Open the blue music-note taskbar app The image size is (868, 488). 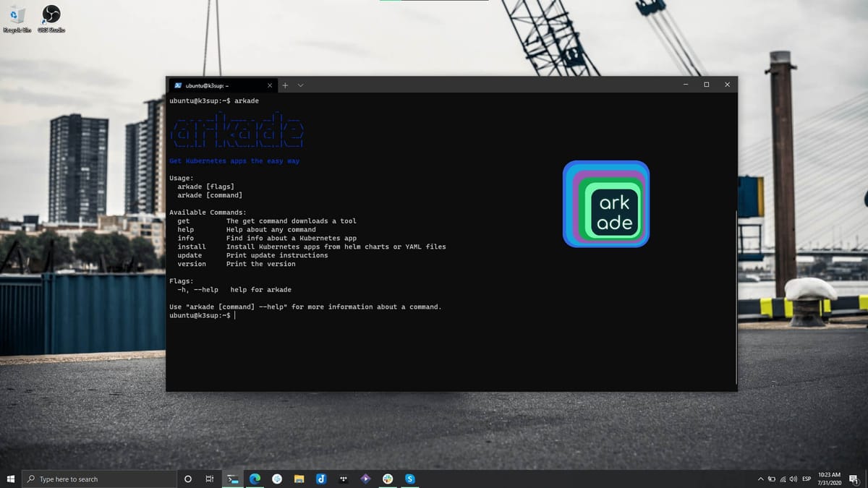[x=321, y=479]
